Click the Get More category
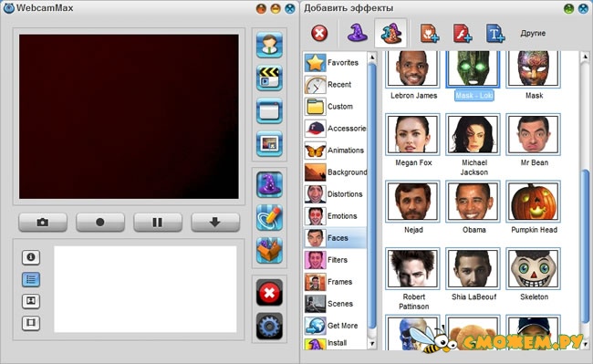 click(335, 326)
